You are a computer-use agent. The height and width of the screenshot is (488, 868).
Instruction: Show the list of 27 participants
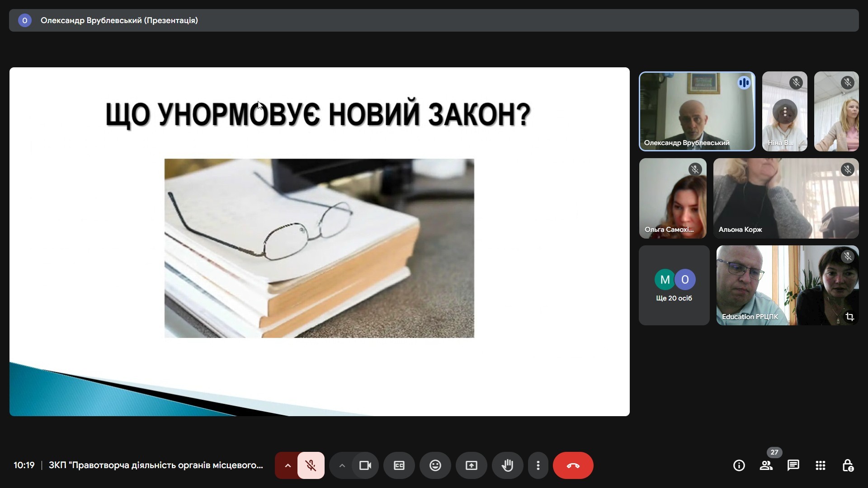[766, 465]
